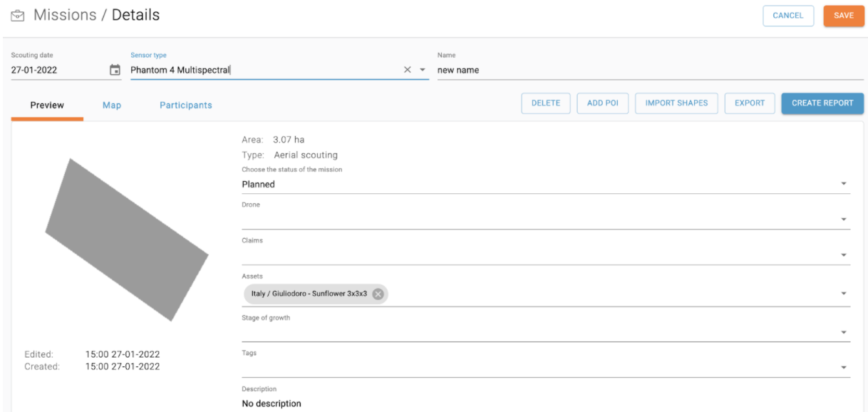Screen dimensions: 868x412
Task: Click the Italy / Giuliodoro - Sunflower 3x3x3 chip
Action: [316, 294]
